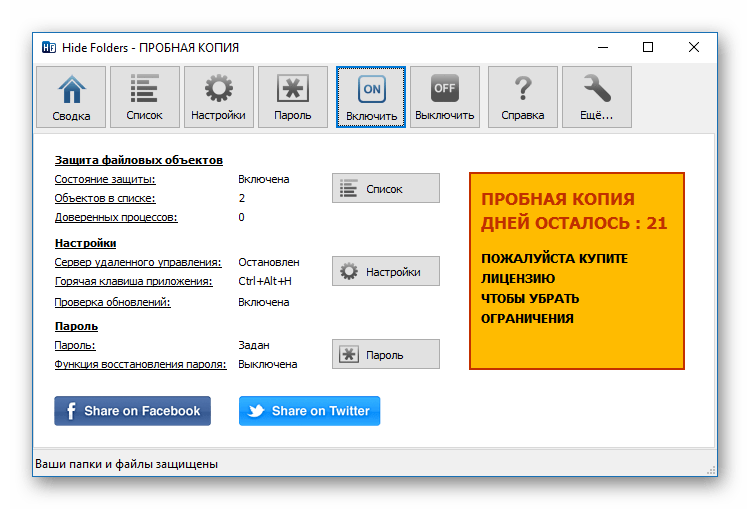Image resolution: width=750 pixels, height=509 pixels.
Task: Open Сервер удаленного управления link
Action: coord(138,262)
